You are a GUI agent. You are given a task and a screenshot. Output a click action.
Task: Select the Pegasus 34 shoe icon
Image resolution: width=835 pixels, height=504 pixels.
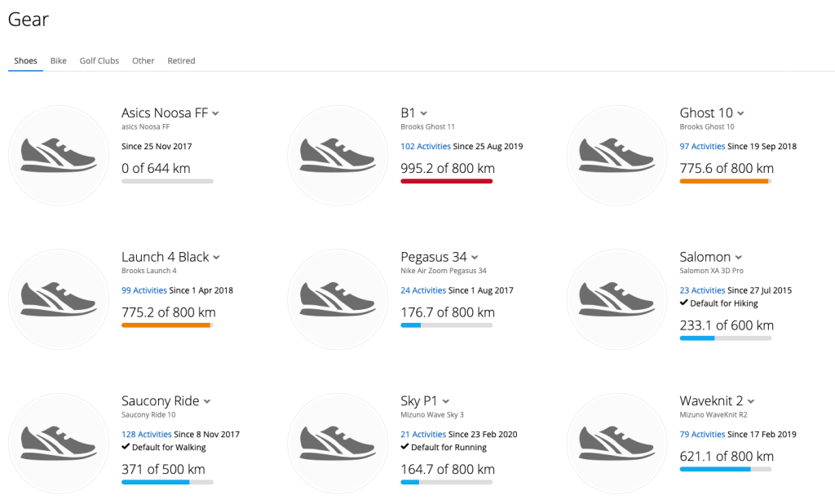point(337,298)
